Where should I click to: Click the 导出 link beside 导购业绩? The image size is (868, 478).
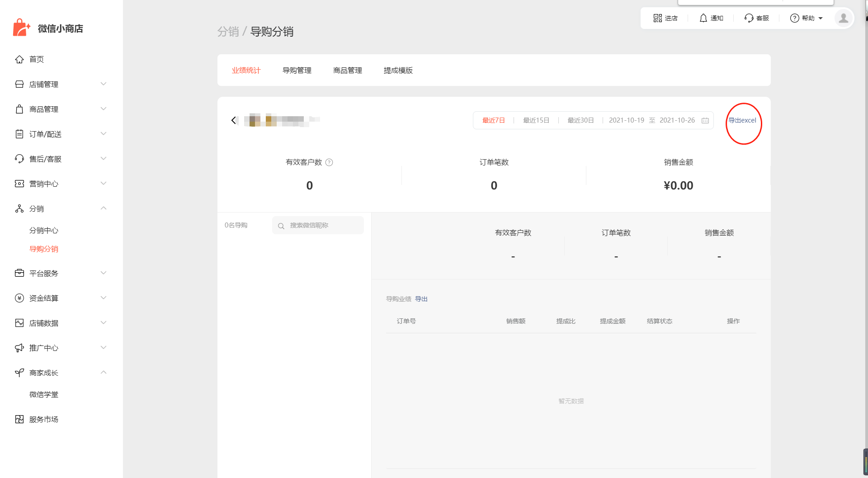point(421,299)
